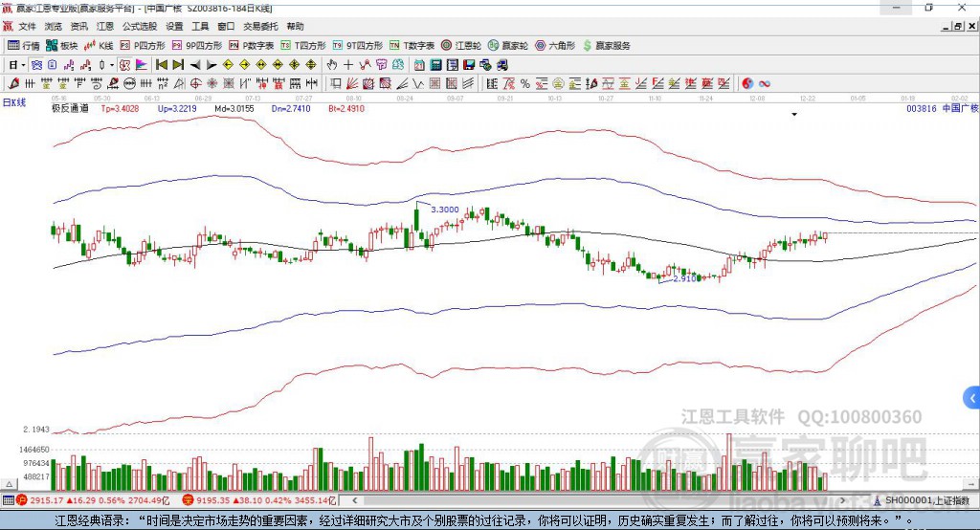Click horizontal scrollbar right arrow

[842, 500]
